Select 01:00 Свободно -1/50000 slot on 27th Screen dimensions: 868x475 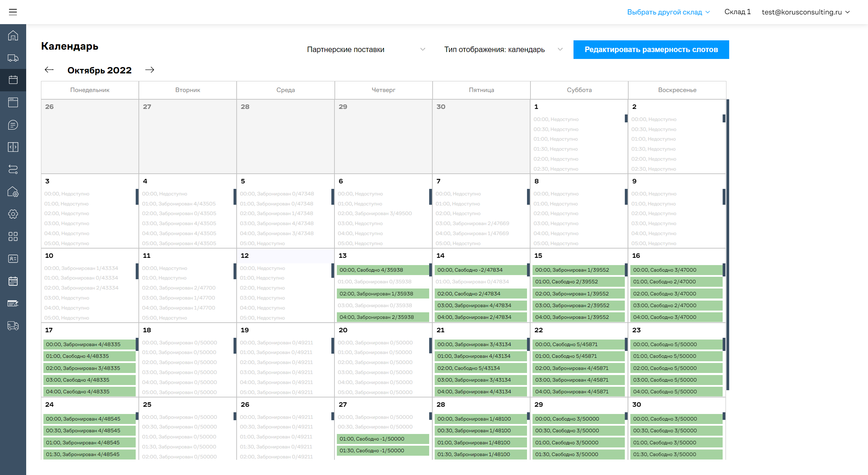coord(382,439)
